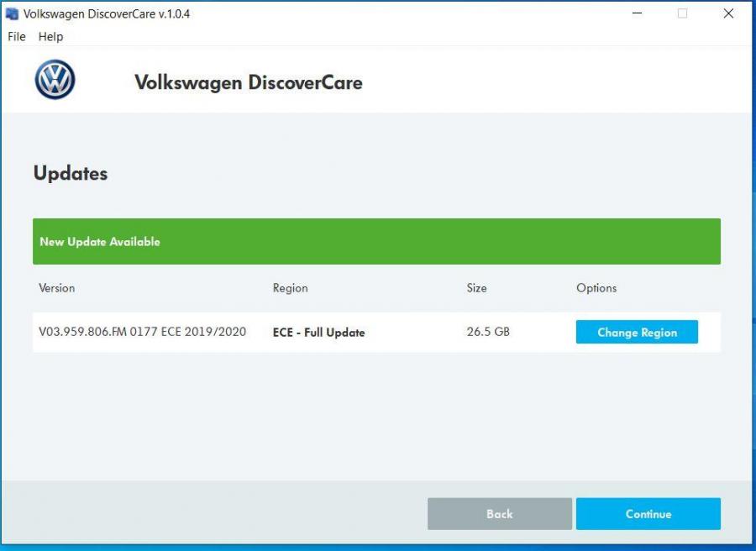
Task: Open the Help menu
Action: [50, 37]
